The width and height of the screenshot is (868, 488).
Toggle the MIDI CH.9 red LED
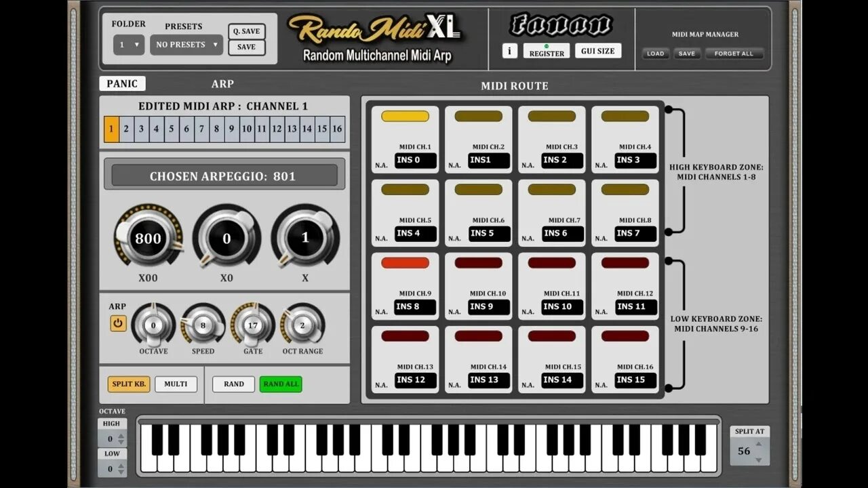pyautogui.click(x=405, y=262)
